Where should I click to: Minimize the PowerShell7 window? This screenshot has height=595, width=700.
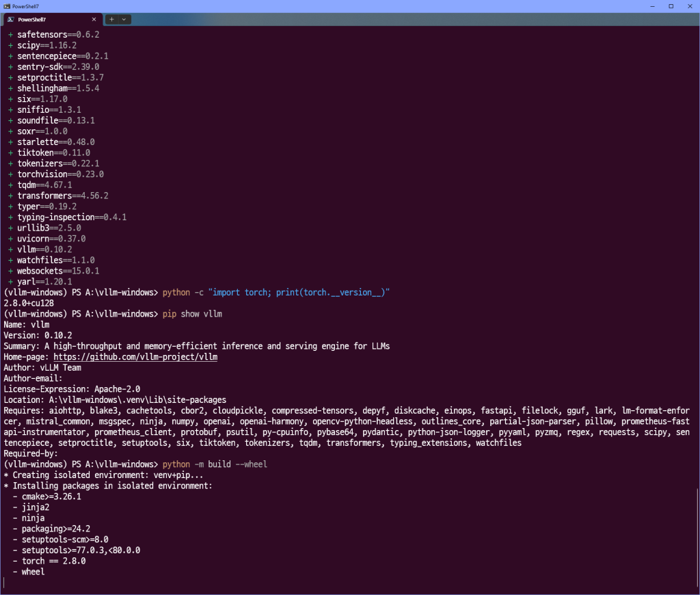point(652,5)
